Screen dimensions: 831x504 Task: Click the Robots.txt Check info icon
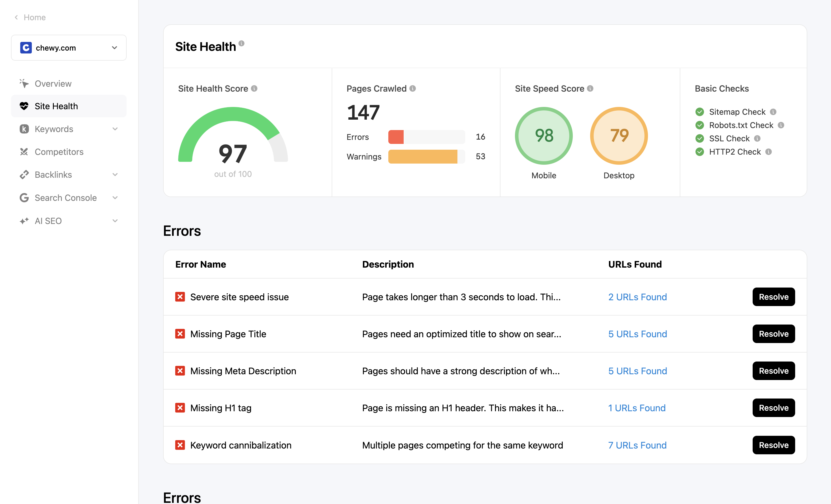(781, 125)
